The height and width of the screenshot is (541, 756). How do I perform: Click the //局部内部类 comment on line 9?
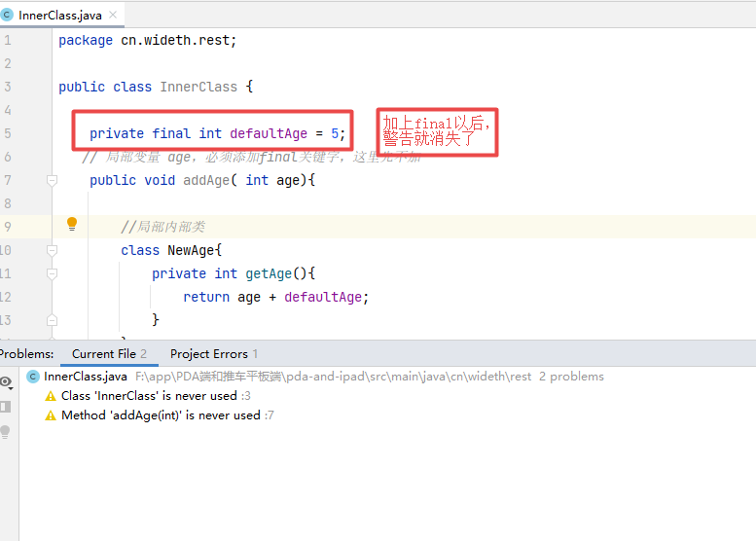(162, 227)
